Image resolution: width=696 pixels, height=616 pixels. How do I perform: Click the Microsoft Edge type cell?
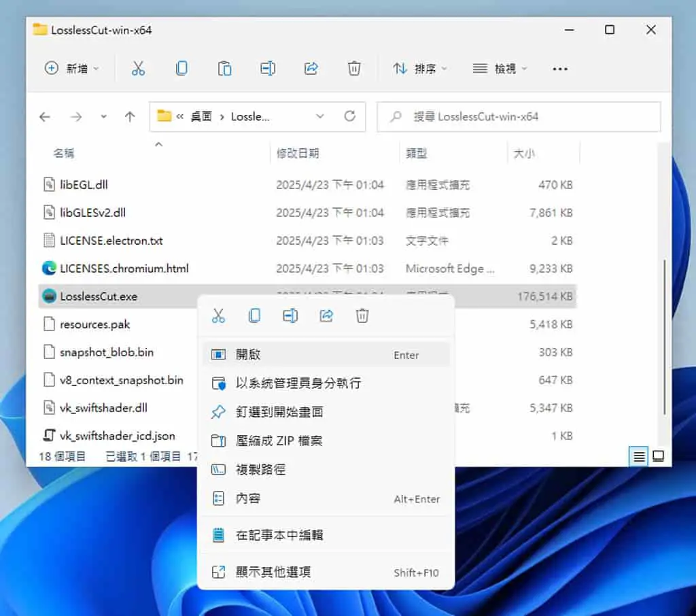coord(450,269)
